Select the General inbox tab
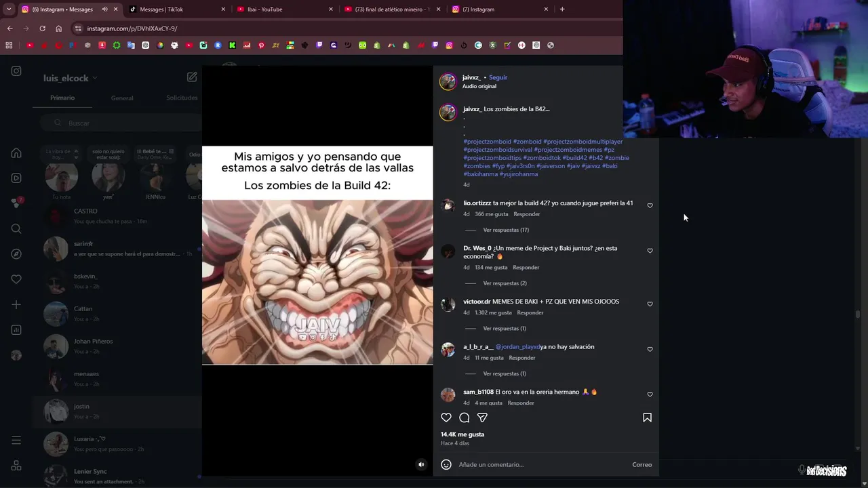868x488 pixels. pyautogui.click(x=122, y=98)
